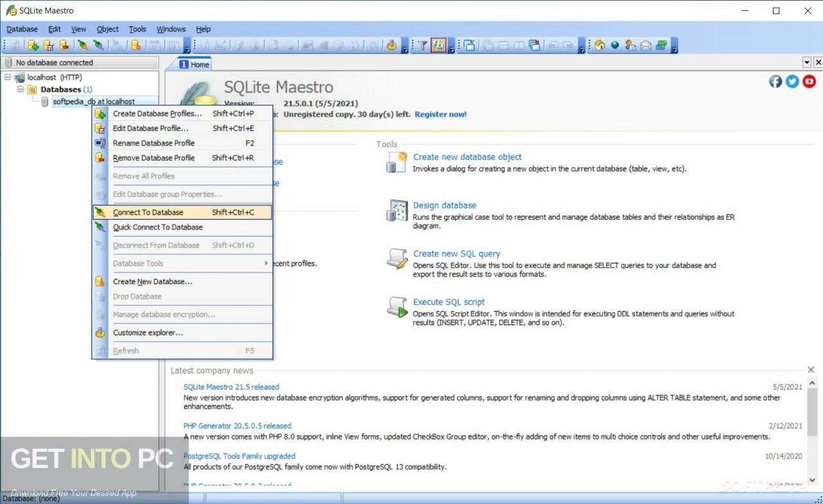The width and height of the screenshot is (823, 504).
Task: Collapse the localhost (HTTP) tree node
Action: (x=8, y=77)
